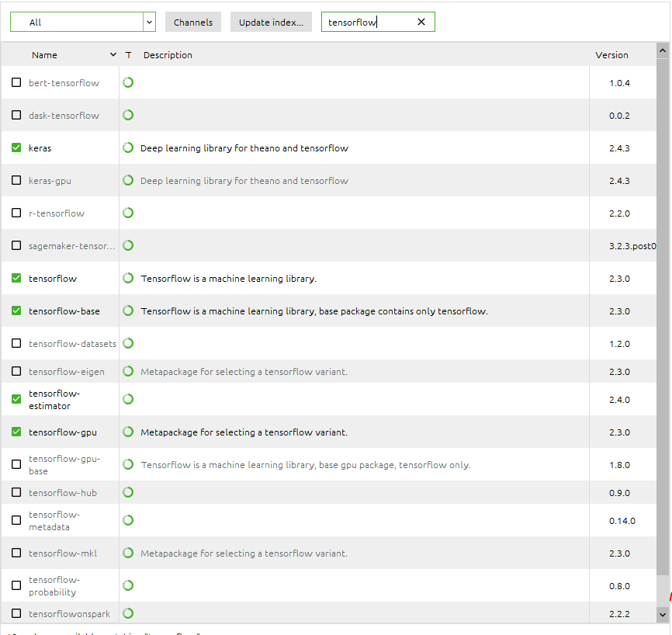
Task: Check the tensorflow-mkl checkbox
Action: [x=16, y=553]
